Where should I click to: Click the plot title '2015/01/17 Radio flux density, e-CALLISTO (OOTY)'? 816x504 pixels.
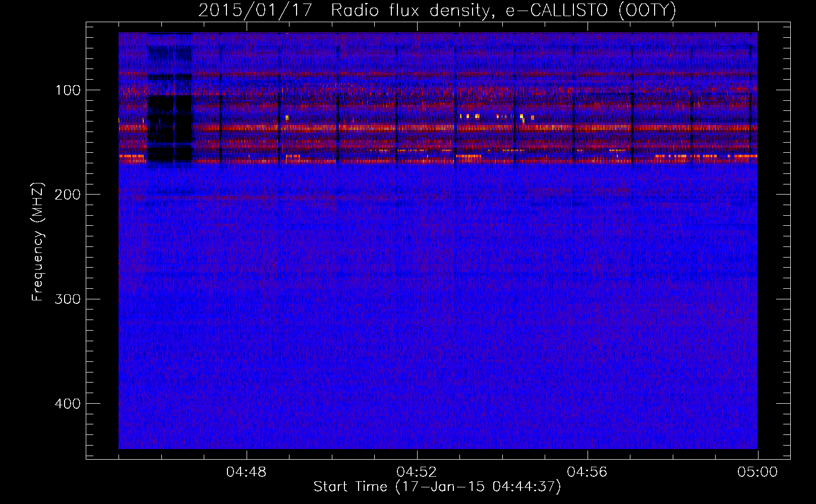(x=437, y=11)
